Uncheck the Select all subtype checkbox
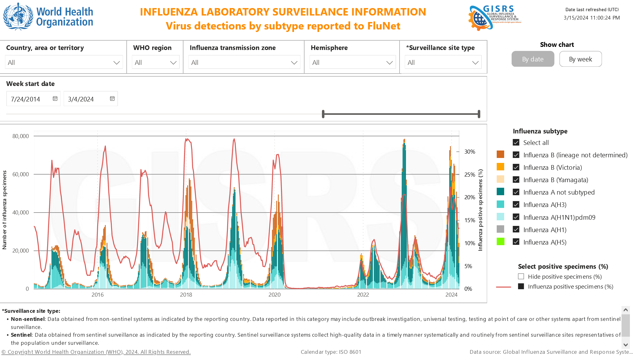633x364 pixels. pyautogui.click(x=516, y=142)
